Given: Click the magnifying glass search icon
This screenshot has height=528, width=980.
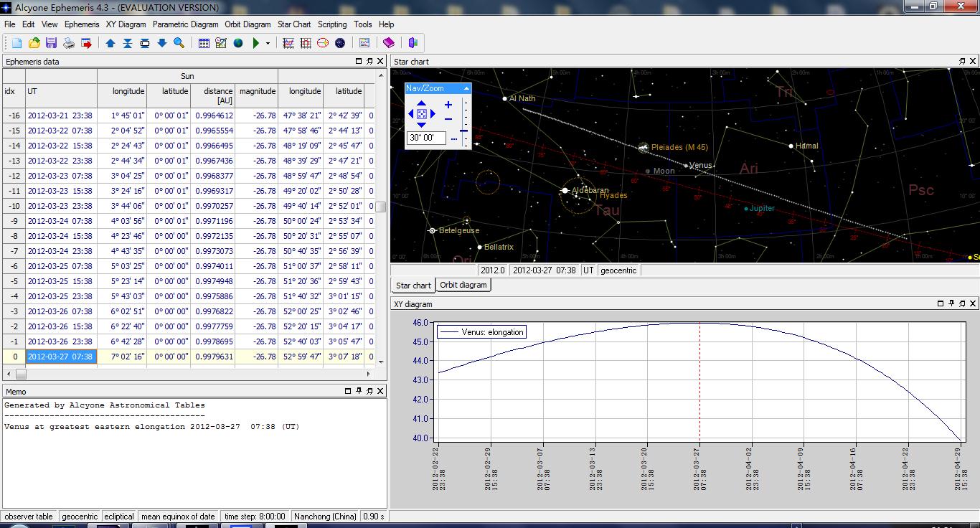Looking at the screenshot, I should coord(179,43).
